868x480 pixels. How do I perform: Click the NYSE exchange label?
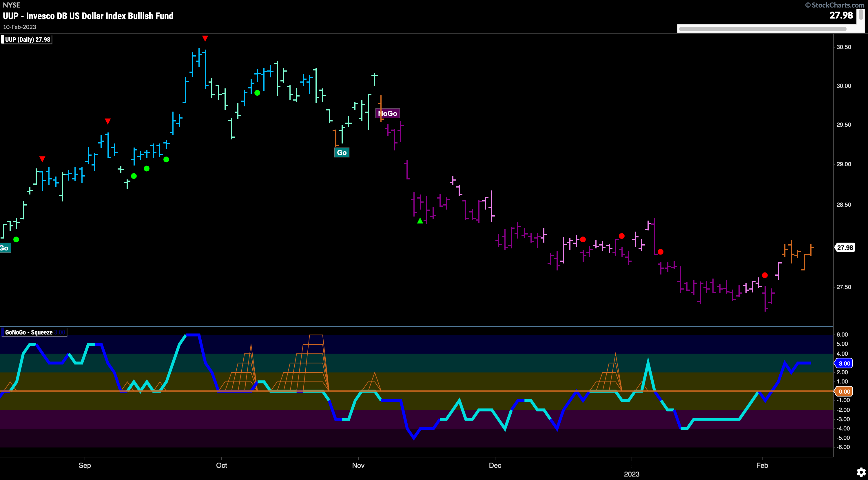pyautogui.click(x=12, y=5)
